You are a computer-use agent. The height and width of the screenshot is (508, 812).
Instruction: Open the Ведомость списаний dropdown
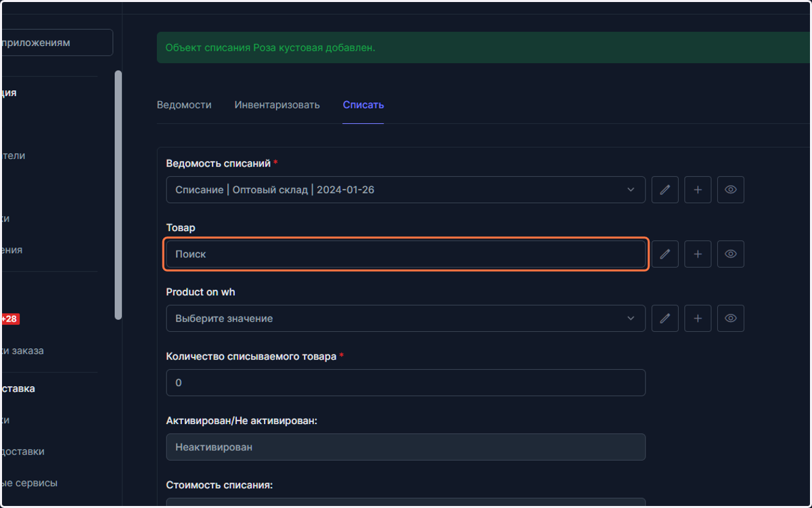point(405,190)
